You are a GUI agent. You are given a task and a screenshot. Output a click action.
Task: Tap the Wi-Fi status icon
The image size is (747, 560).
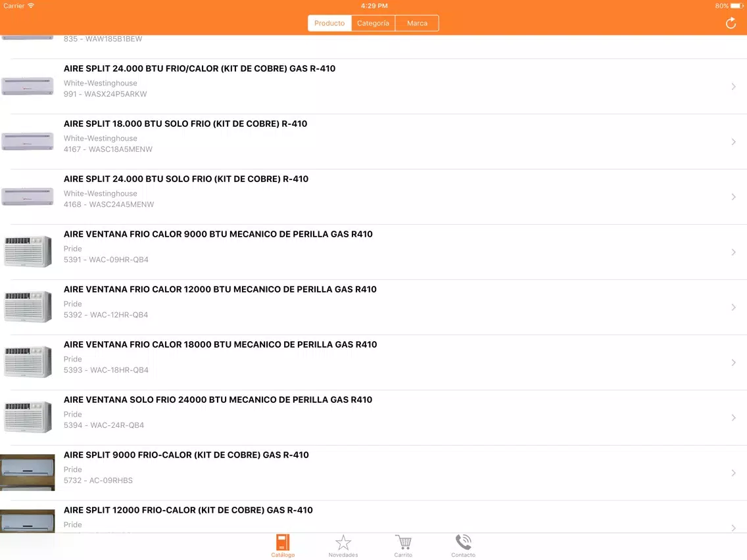click(x=31, y=6)
